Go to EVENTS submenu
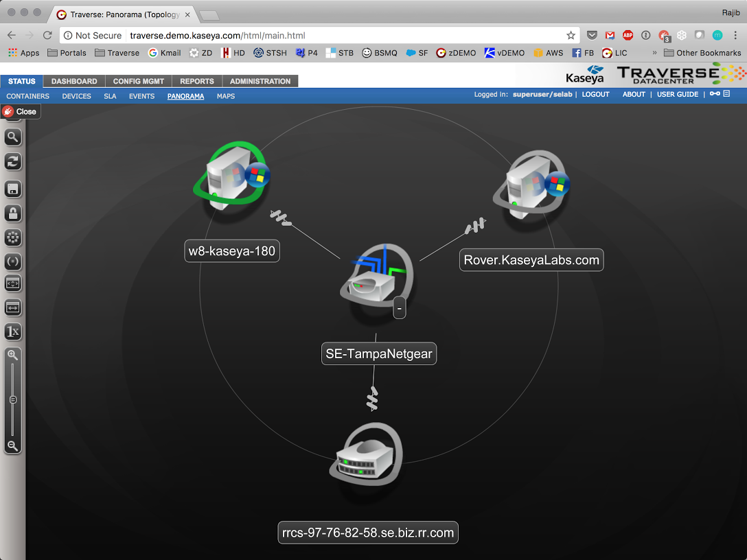The height and width of the screenshot is (560, 747). point(141,96)
